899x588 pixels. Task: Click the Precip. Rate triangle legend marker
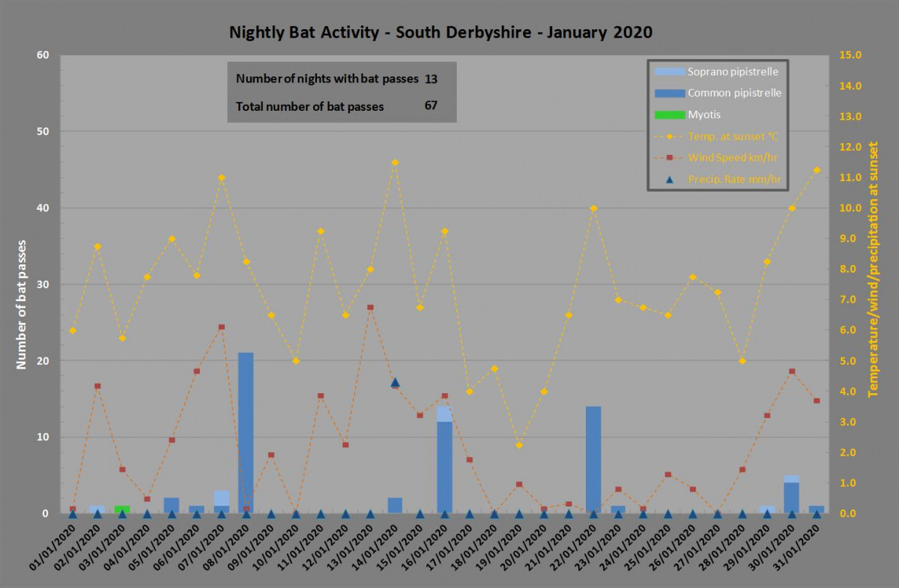point(670,180)
